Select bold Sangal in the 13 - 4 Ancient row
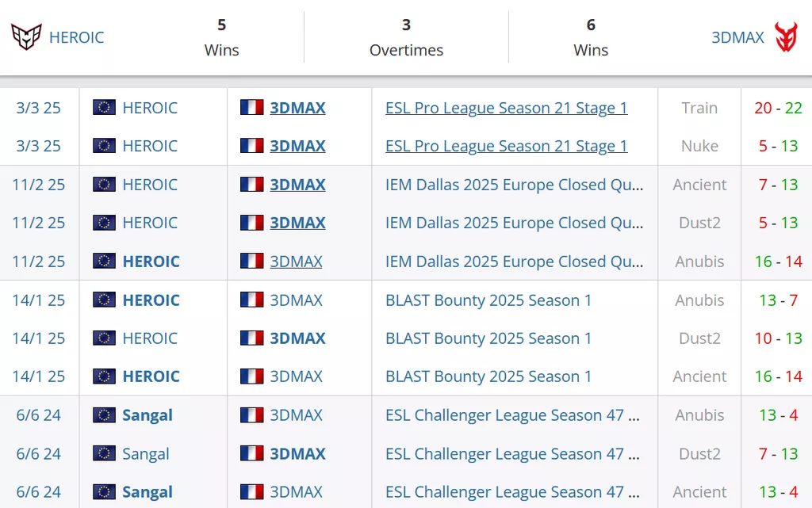 tap(147, 492)
